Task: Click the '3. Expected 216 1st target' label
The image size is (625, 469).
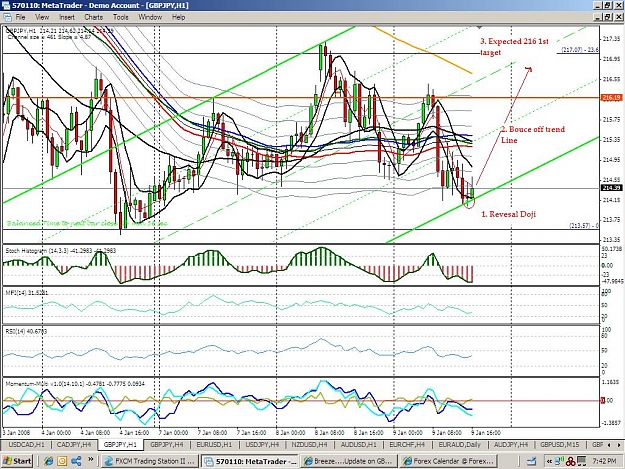Action: click(514, 47)
